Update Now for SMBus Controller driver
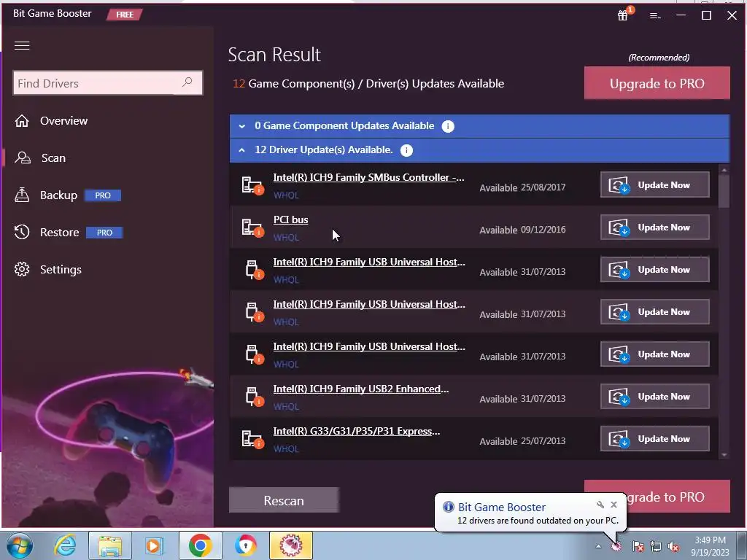Viewport: 747px width, 560px height. [654, 184]
